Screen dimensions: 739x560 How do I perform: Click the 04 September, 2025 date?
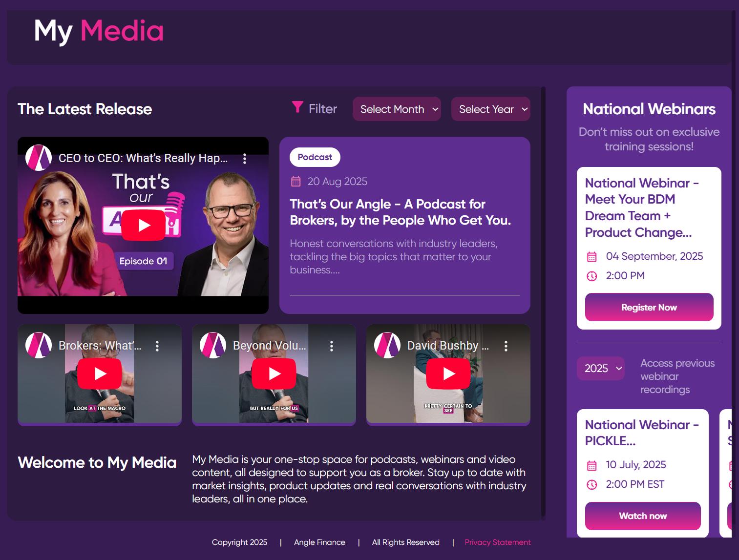pos(655,256)
